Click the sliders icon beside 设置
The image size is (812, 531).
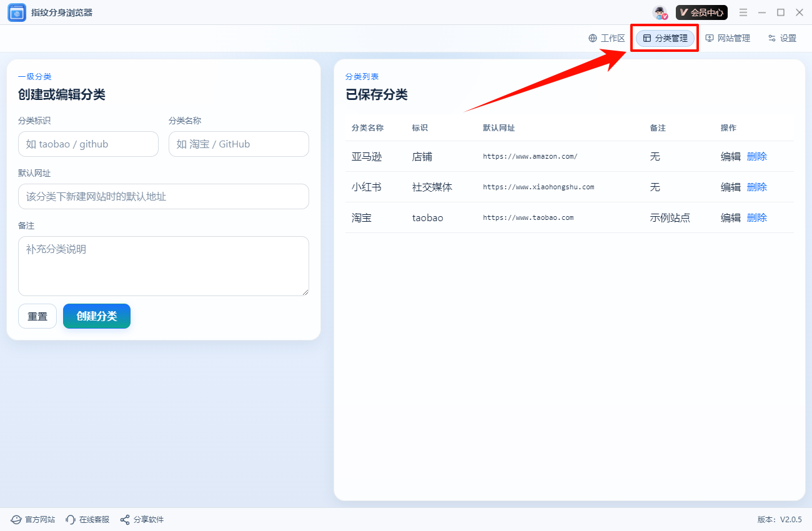(x=772, y=38)
